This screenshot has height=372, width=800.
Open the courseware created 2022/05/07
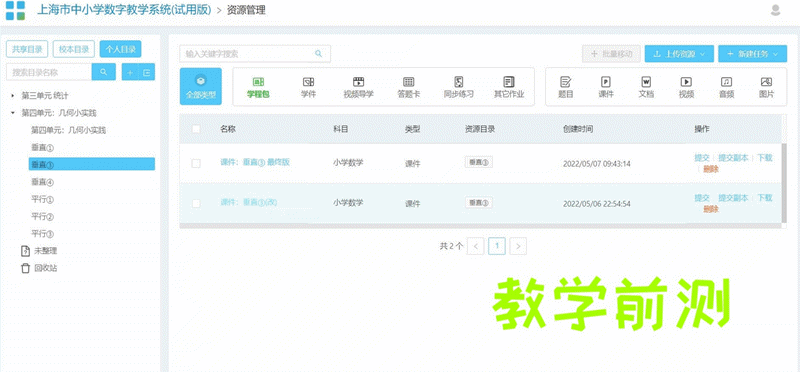pos(255,162)
